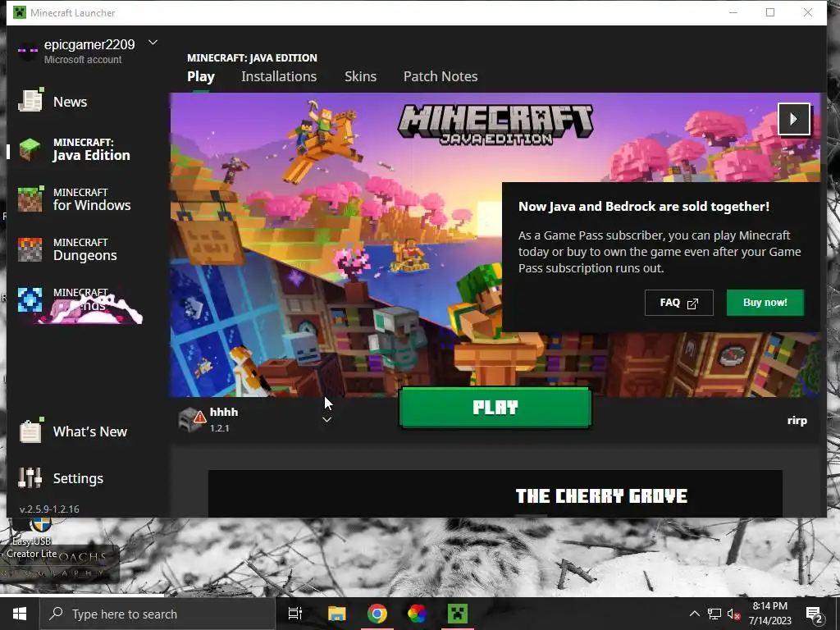Click the banner next-slide arrow button
The height and width of the screenshot is (630, 840).
tap(793, 119)
